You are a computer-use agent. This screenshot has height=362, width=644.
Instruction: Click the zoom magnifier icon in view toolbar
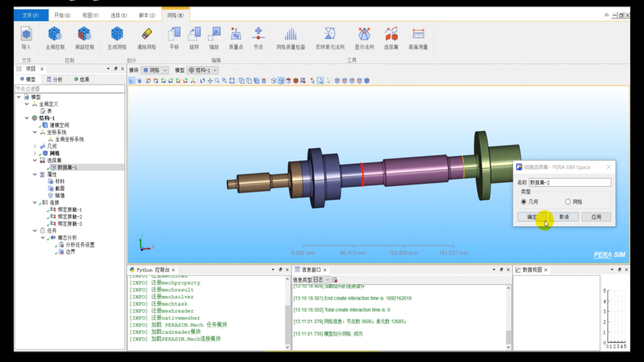[217, 81]
